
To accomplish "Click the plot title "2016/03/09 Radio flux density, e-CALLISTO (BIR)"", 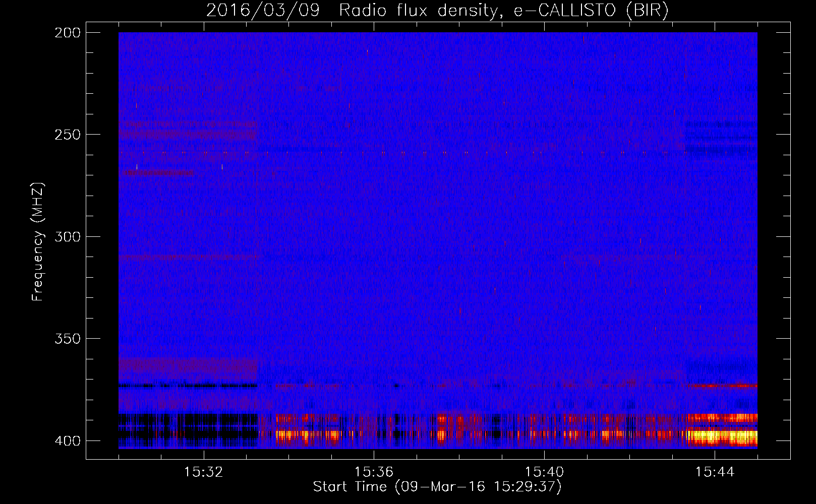I will (437, 11).
